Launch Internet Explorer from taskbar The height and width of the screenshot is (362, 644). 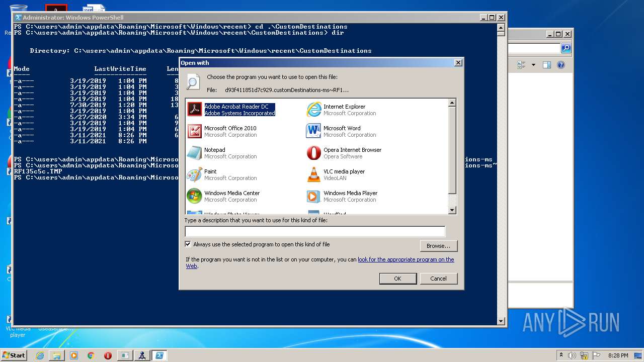[40, 355]
